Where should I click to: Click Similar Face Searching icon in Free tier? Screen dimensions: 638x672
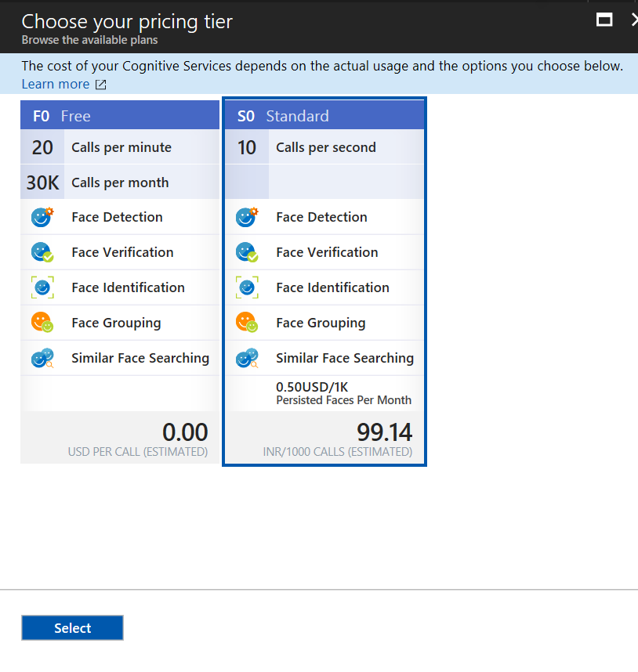coord(42,358)
